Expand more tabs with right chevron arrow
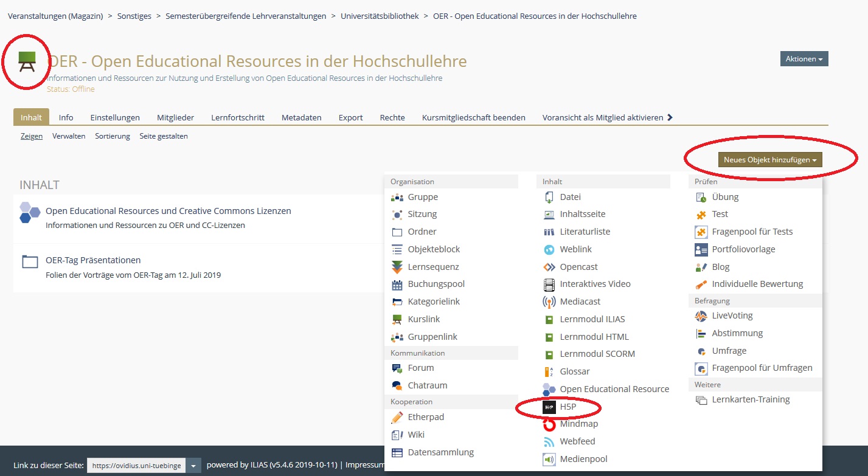 [x=670, y=117]
